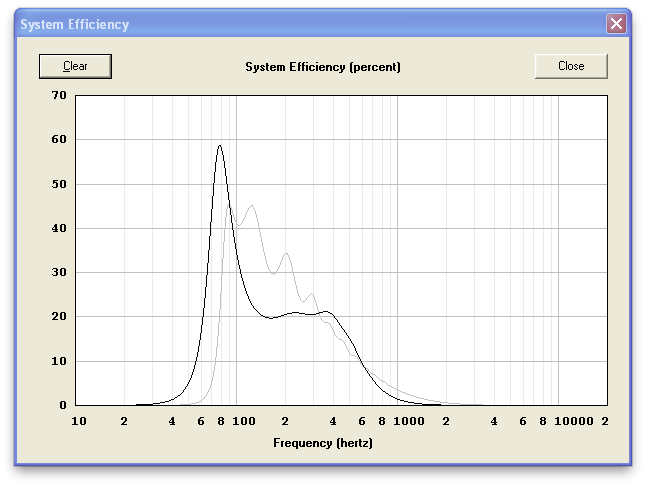Click the 0 value on the vertical axis
The image size is (646, 486).
(x=63, y=405)
